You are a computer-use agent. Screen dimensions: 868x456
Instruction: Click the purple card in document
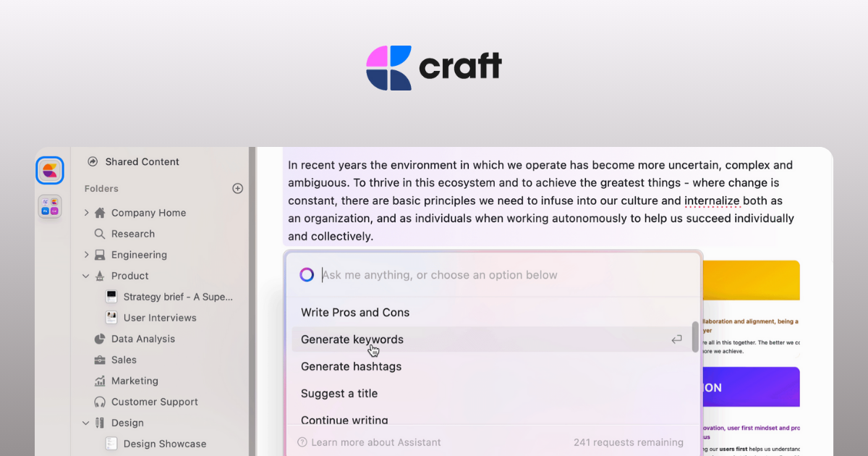(751, 387)
